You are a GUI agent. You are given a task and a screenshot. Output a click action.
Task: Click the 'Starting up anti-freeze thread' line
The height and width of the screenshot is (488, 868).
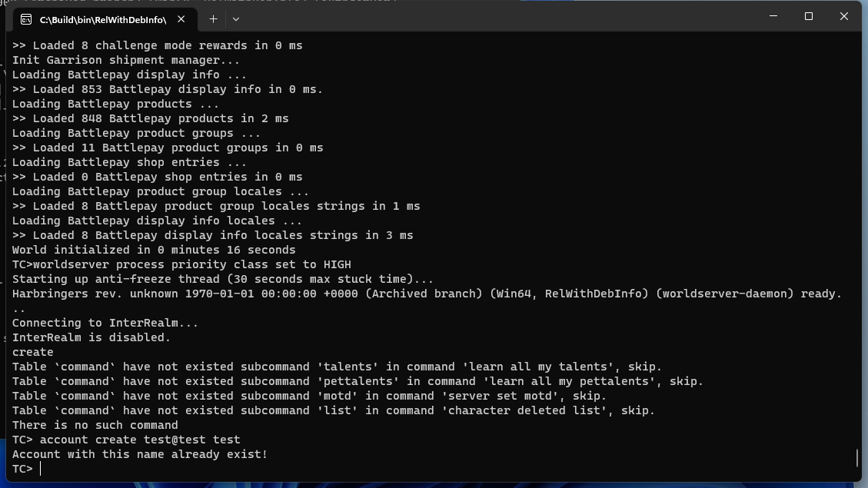(x=222, y=280)
